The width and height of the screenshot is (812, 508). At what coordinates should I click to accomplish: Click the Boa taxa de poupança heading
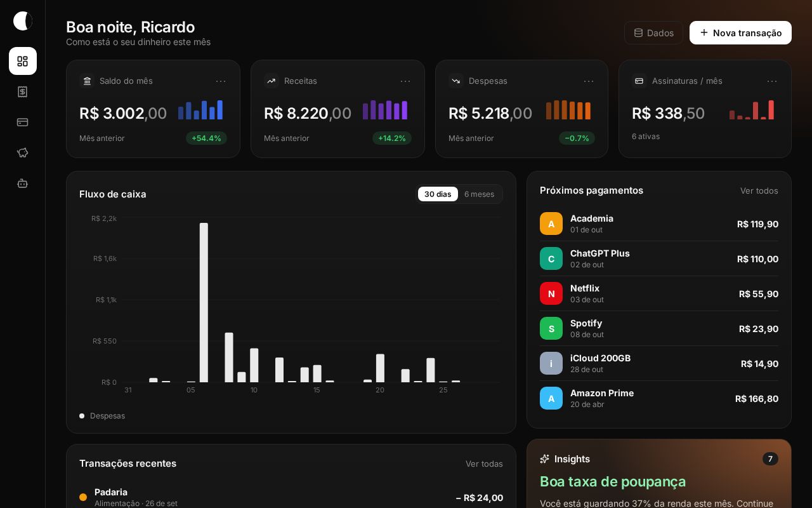(613, 481)
